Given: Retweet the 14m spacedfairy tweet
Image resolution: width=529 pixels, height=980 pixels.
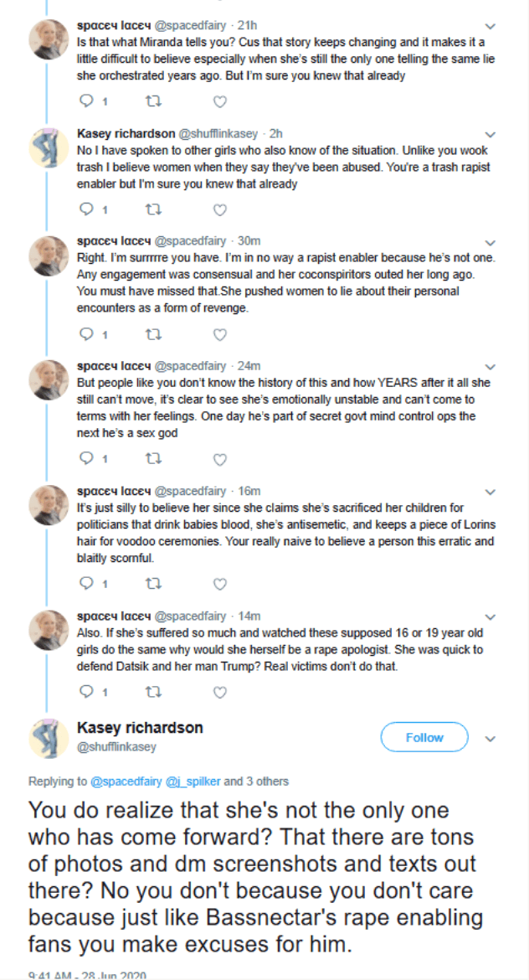Looking at the screenshot, I should [152, 692].
